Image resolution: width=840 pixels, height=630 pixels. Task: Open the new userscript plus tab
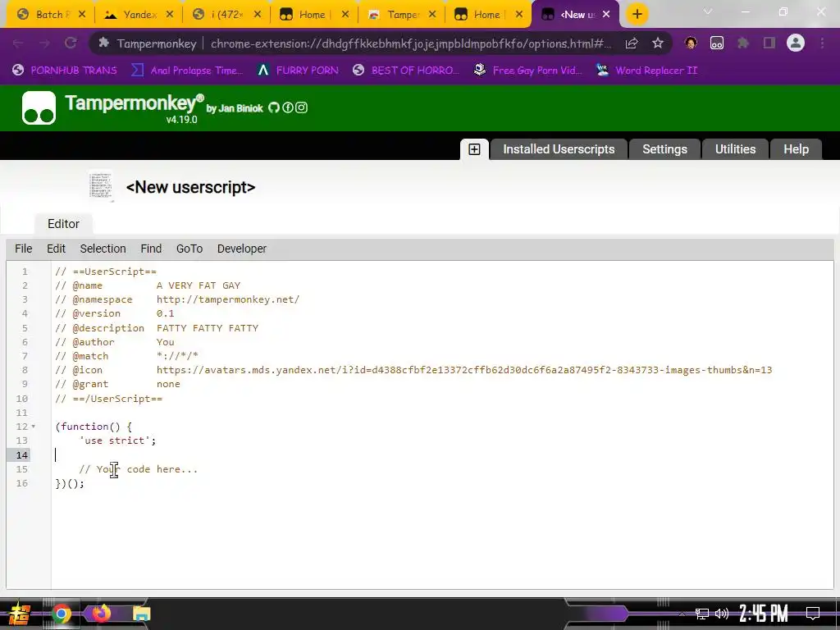(474, 149)
